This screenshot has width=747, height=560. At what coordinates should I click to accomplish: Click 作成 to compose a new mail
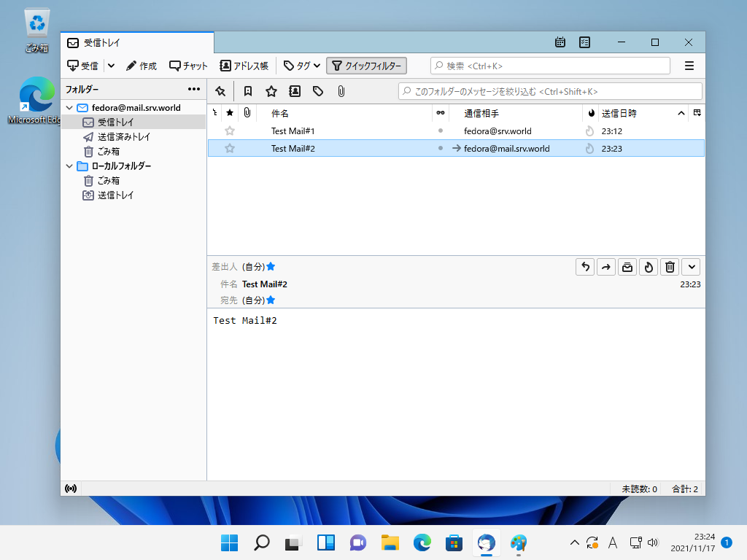click(x=141, y=66)
